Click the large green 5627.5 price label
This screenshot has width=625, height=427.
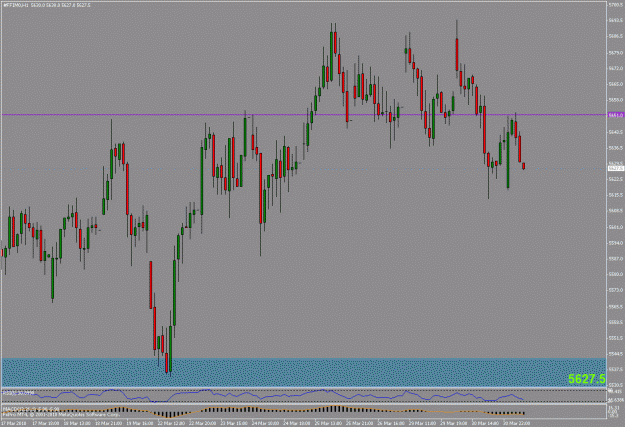(587, 379)
